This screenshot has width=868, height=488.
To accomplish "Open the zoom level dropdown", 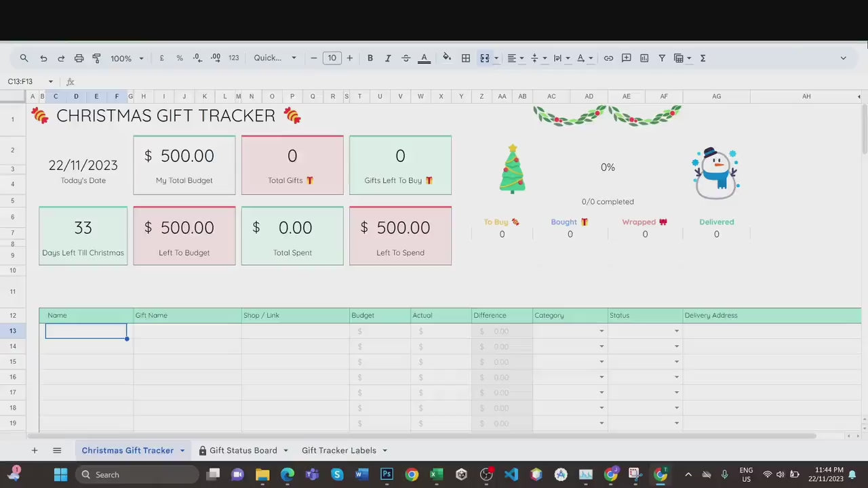I will pos(127,58).
